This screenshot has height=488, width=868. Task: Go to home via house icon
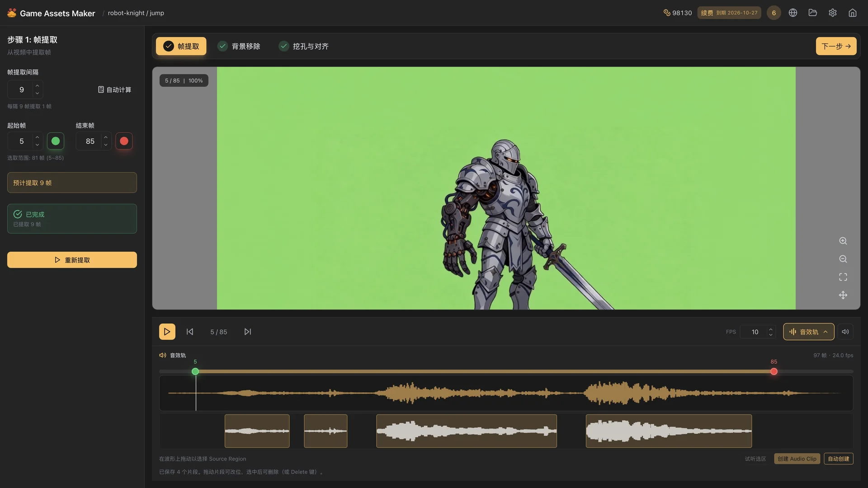point(853,13)
